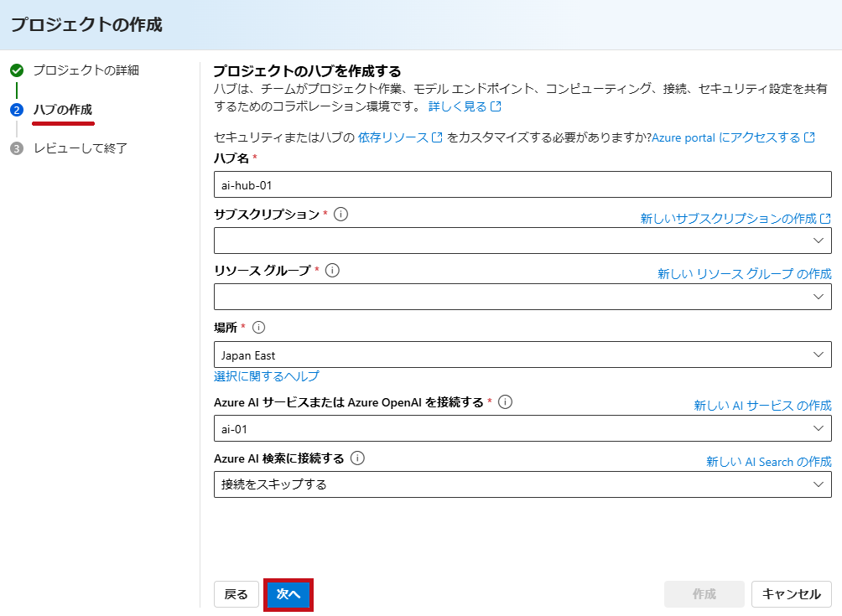Click the location (場所) info icon

pyautogui.click(x=258, y=328)
